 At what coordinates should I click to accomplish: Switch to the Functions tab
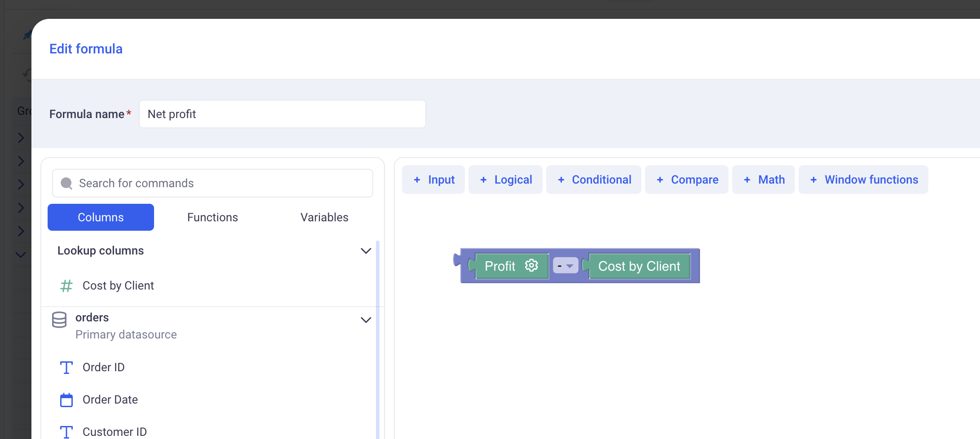click(x=212, y=217)
